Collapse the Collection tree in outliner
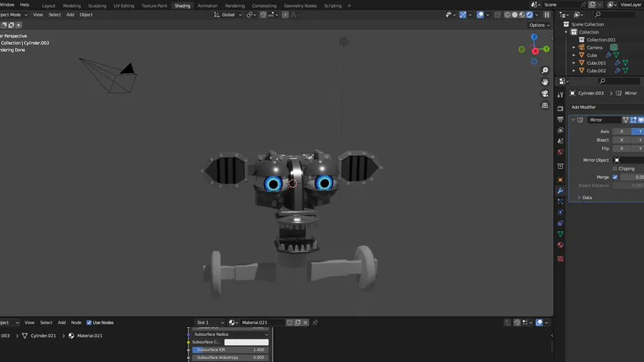 (x=566, y=32)
